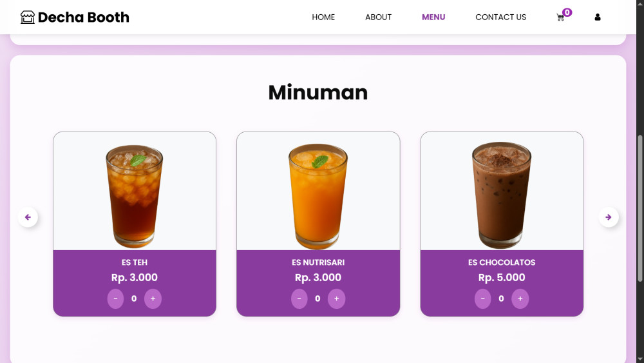The image size is (644, 363).
Task: Select the Menu navigation item
Action: (433, 17)
